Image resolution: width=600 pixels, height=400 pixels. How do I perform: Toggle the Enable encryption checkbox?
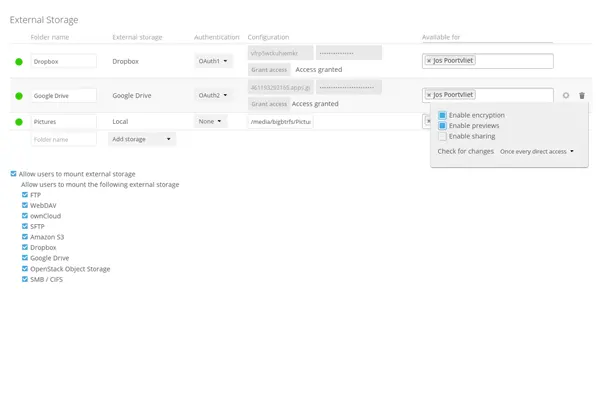coord(442,115)
